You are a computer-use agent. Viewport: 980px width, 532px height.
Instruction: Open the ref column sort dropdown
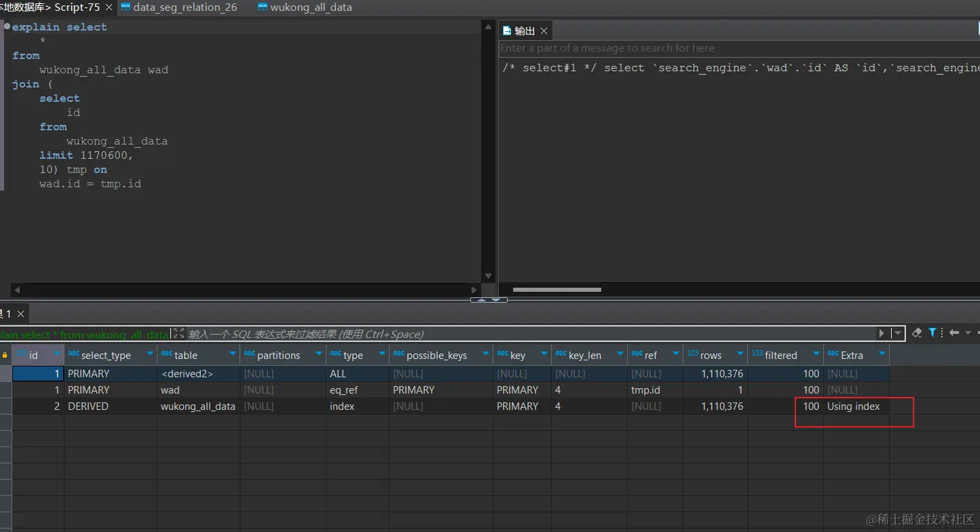pyautogui.click(x=676, y=354)
